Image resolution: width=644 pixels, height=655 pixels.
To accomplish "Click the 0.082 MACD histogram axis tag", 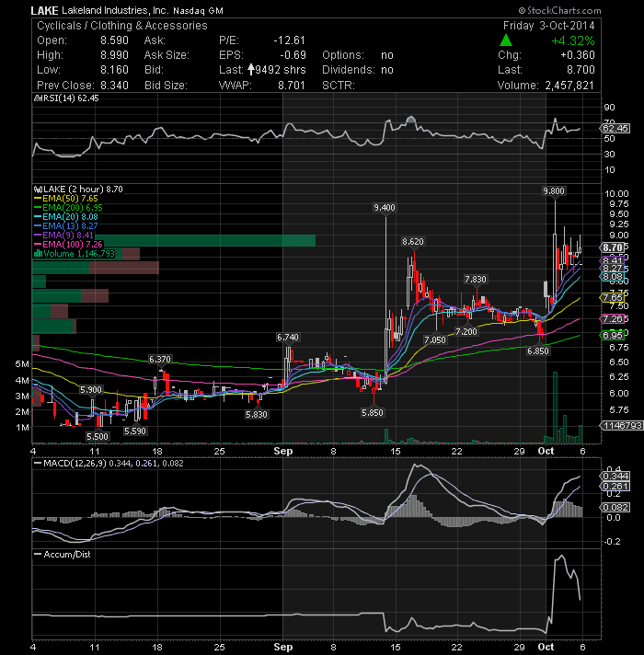I will pyautogui.click(x=615, y=507).
